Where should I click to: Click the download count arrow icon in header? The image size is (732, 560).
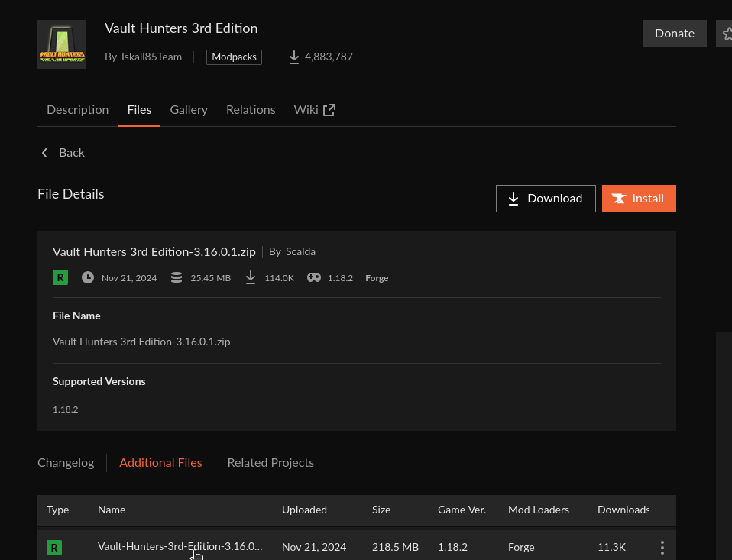click(x=293, y=57)
